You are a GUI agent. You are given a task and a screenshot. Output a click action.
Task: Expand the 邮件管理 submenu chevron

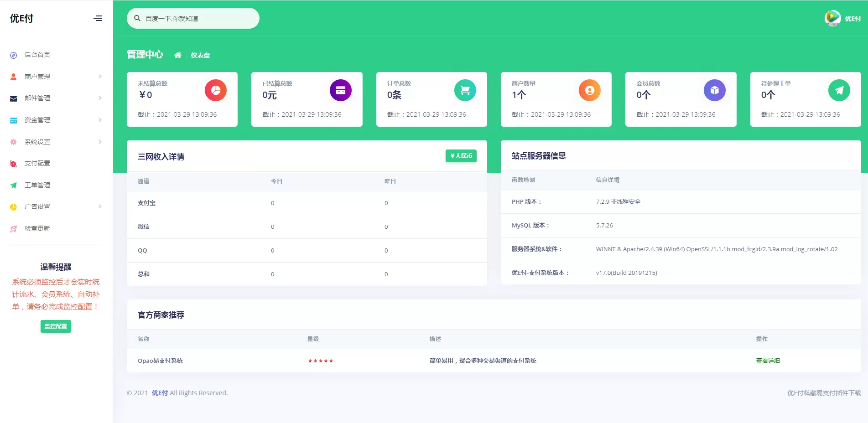pyautogui.click(x=100, y=98)
